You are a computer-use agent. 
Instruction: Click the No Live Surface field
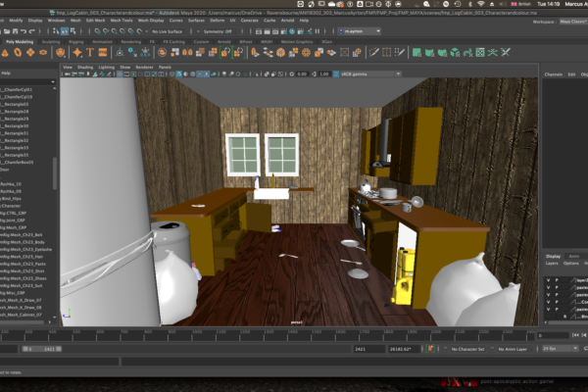(x=167, y=31)
